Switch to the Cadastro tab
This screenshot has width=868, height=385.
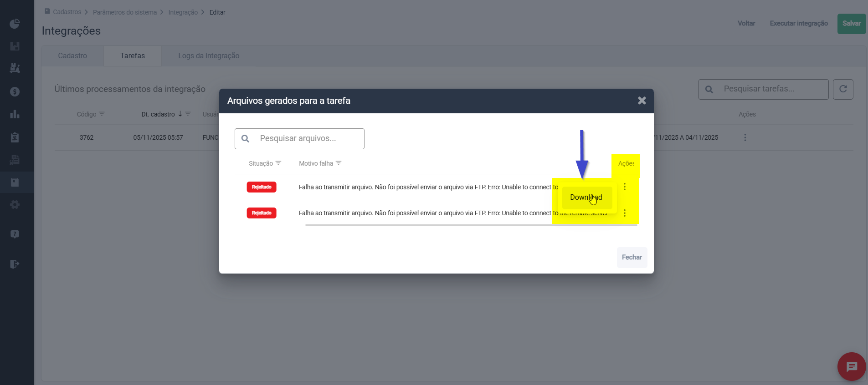pos(72,56)
